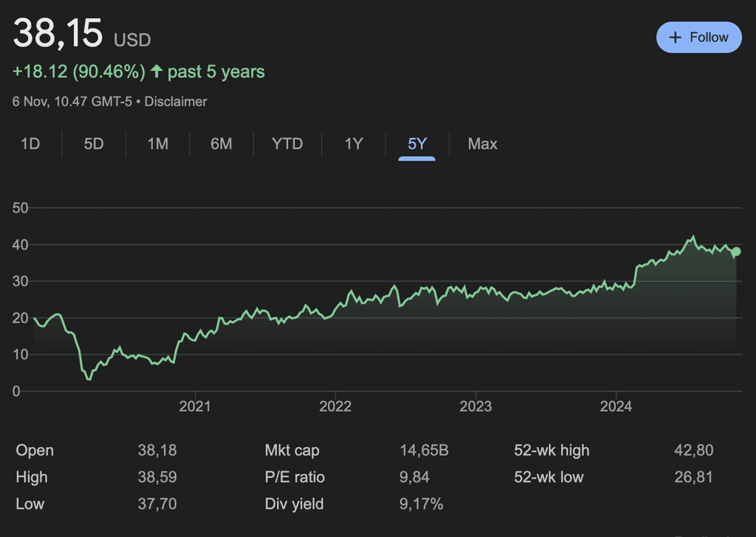The image size is (756, 537).
Task: Show the Max time range
Action: 482,144
